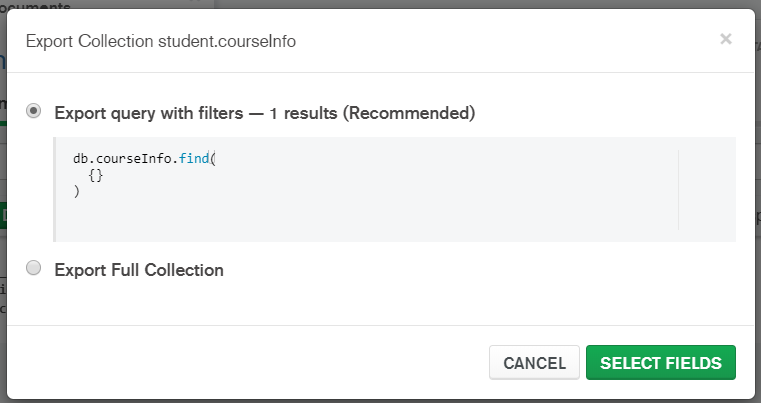Viewport: 761px width, 403px height.
Task: Click the 'db.courseInfo' text in the query
Action: pos(122,159)
